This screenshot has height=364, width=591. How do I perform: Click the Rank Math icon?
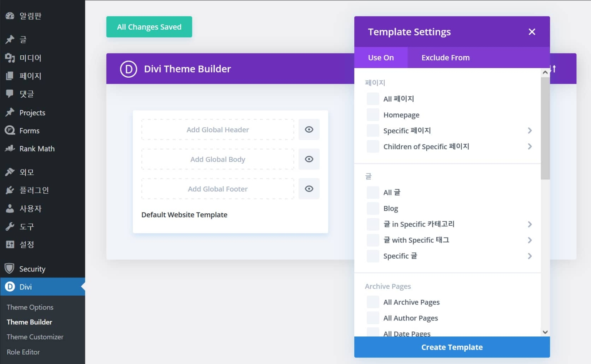[x=10, y=148]
